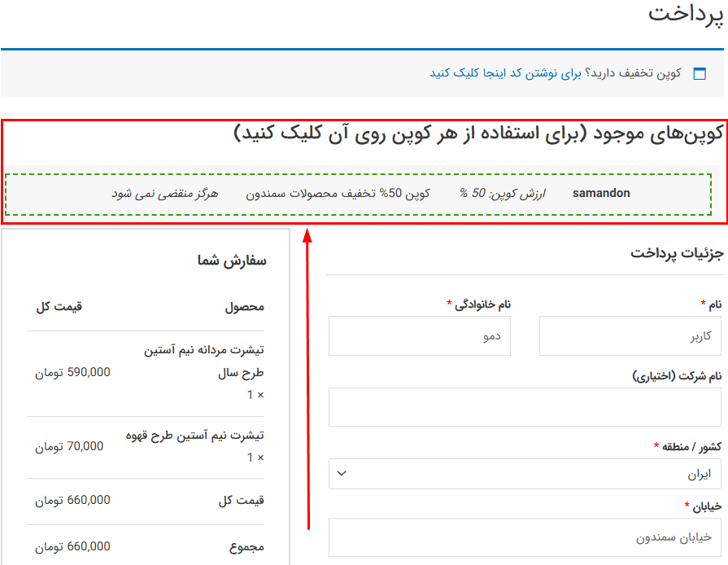Screen dimensions: 728x565
Task: Click product 'تیشرت نیم آستین طرح قهوه'
Action: 195,436
